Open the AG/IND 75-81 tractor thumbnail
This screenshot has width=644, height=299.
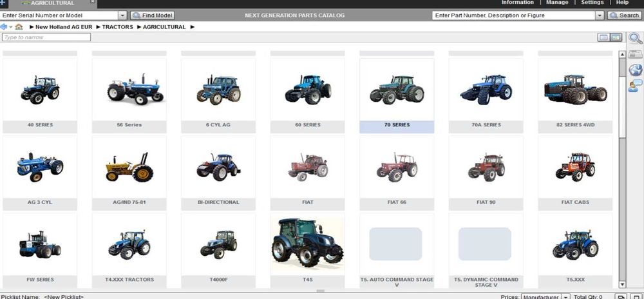tap(129, 168)
